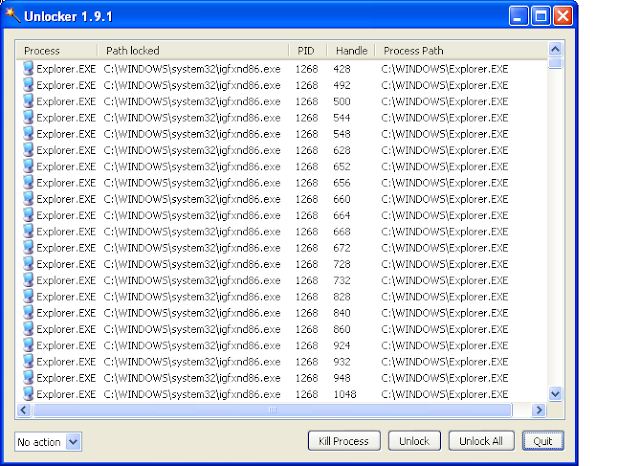640x466 pixels.
Task: Click locked path igfxnd86.exe in handle 860 row
Action: pyautogui.click(x=192, y=329)
